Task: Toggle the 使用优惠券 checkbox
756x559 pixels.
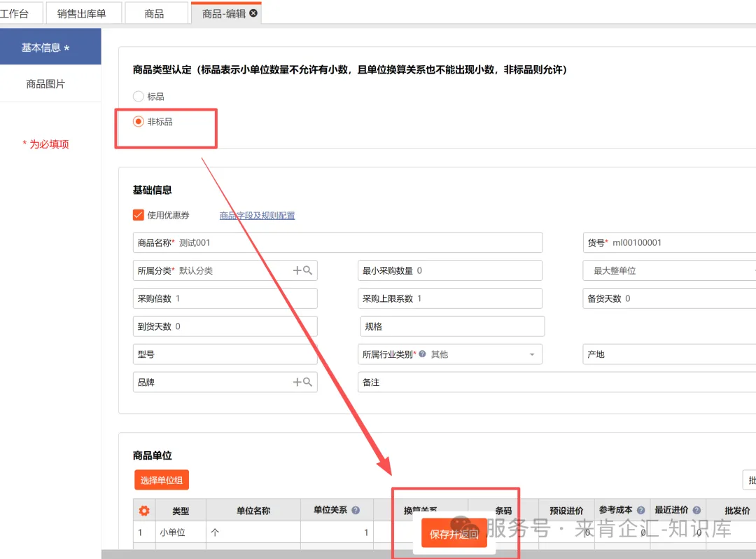Action: point(139,215)
